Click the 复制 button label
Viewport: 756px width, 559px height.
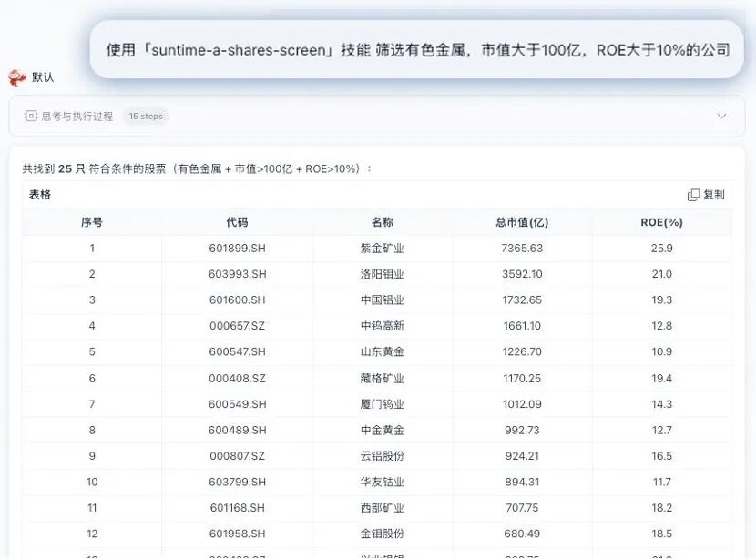[x=714, y=195]
